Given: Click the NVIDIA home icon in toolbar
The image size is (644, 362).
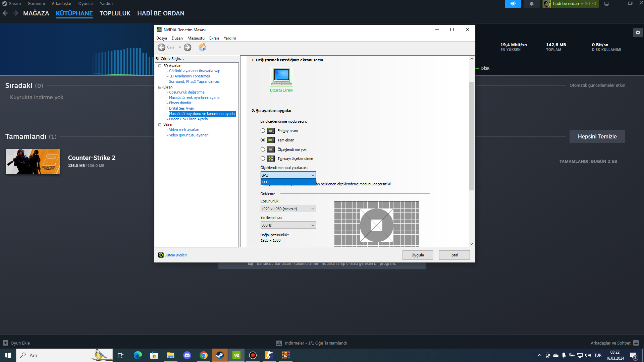Looking at the screenshot, I should [x=202, y=47].
